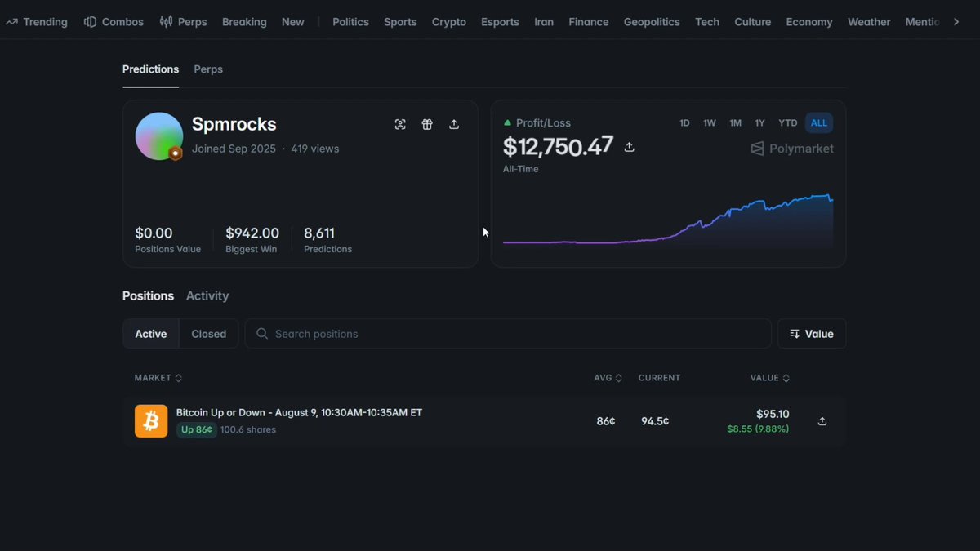Click share icon on Bitcoin position row

(822, 421)
